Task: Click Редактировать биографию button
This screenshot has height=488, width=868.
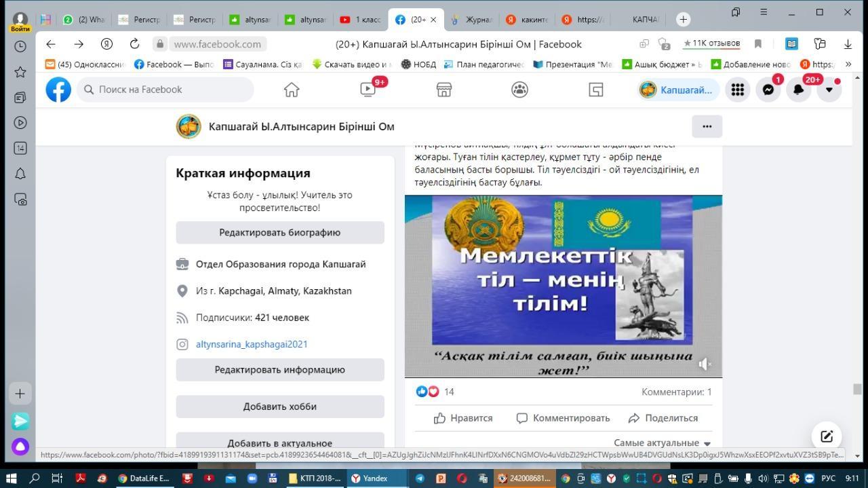Action: coord(279,232)
